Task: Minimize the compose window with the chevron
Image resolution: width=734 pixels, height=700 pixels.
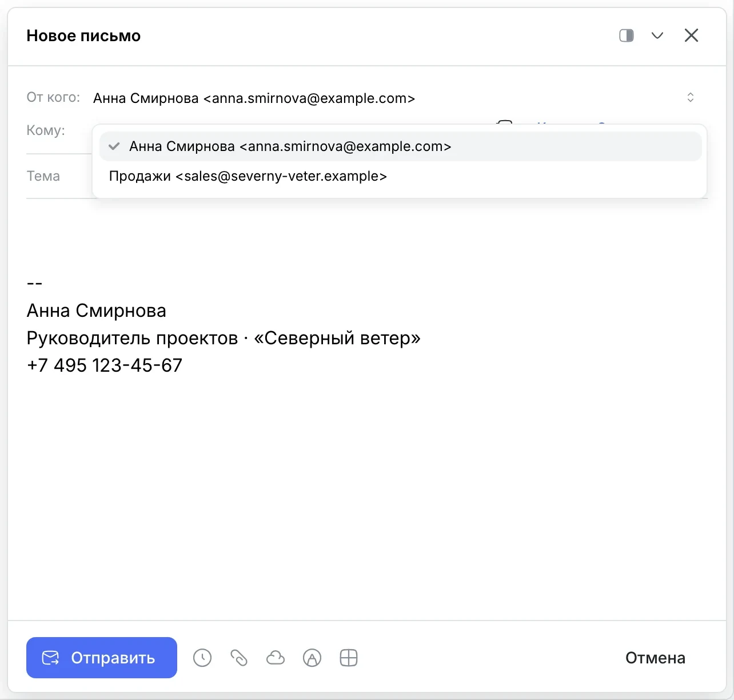Action: 657,35
